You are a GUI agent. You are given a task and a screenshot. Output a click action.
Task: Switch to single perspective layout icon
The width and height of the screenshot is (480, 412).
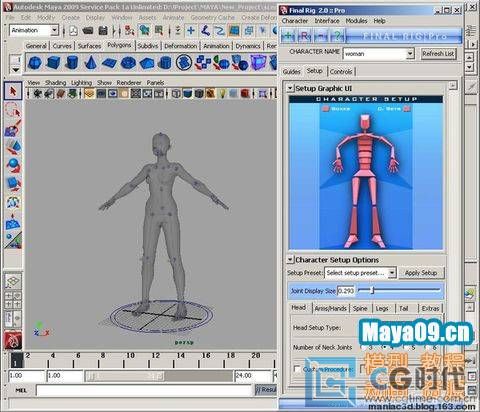pos(13,282)
